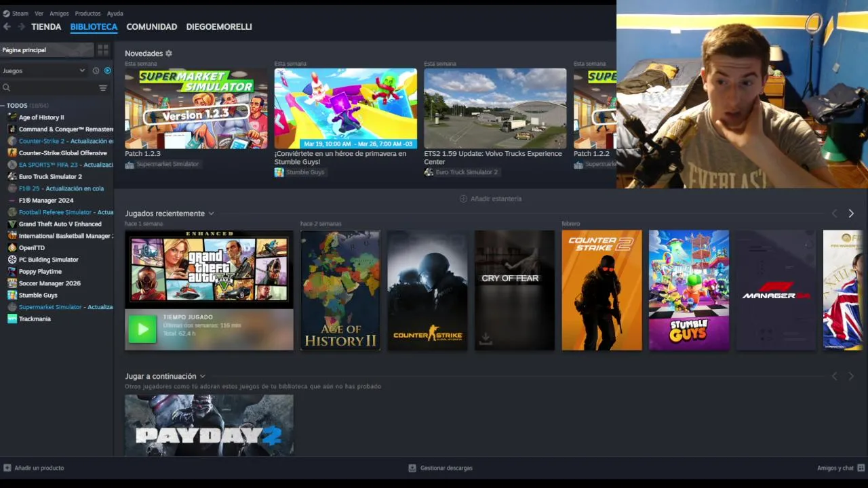Select Euro Truck Simulator 2 in list

pyautogui.click(x=50, y=176)
